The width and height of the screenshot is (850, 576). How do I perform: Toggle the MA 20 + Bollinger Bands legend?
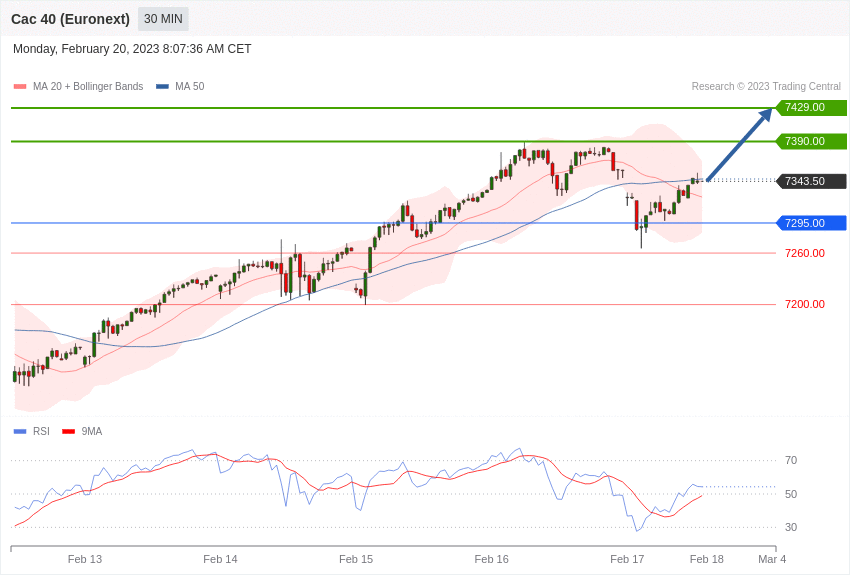79,87
